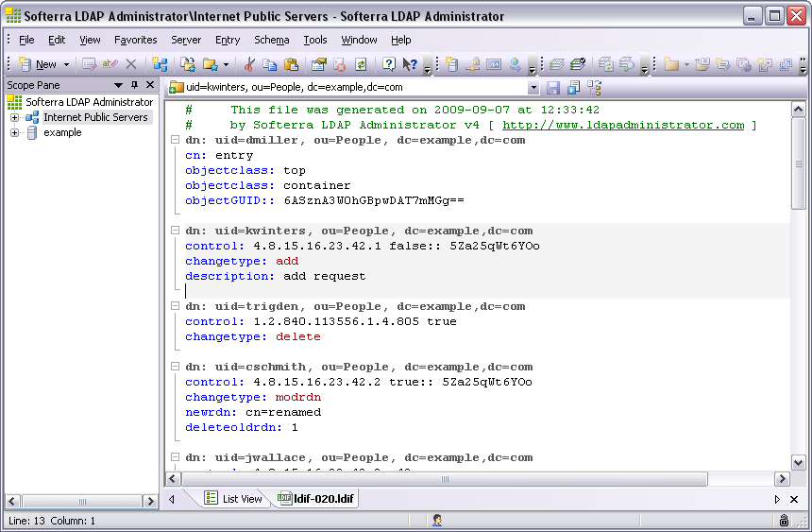Screen dimensions: 812x532
Task: Open the address bar dropdown arrow
Action: [x=533, y=88]
